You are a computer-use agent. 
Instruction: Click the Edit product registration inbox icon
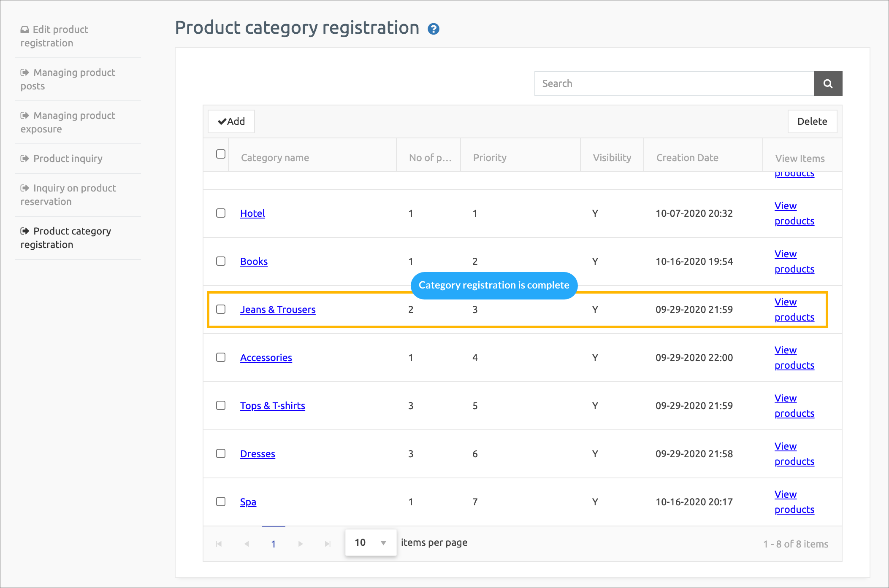(x=25, y=30)
